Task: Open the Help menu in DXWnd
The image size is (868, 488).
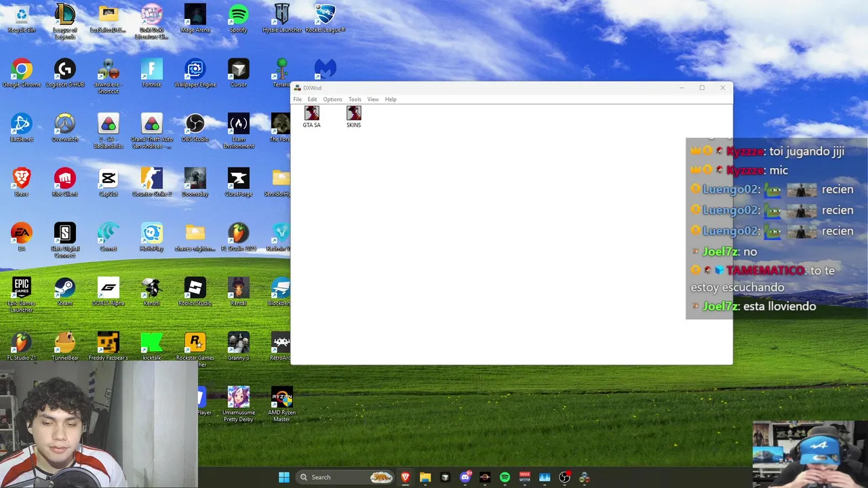Action: pos(391,100)
